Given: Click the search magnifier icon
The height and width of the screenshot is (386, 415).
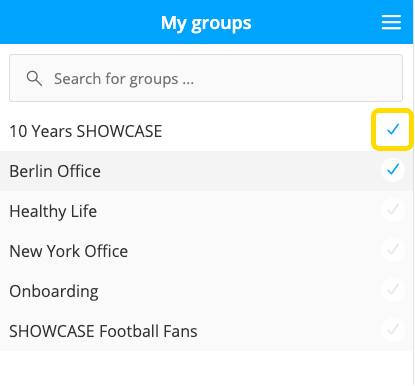Looking at the screenshot, I should [x=34, y=79].
